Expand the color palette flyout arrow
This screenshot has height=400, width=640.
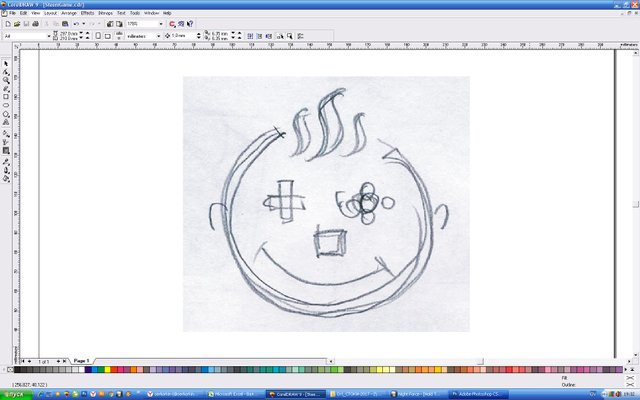[x=631, y=369]
